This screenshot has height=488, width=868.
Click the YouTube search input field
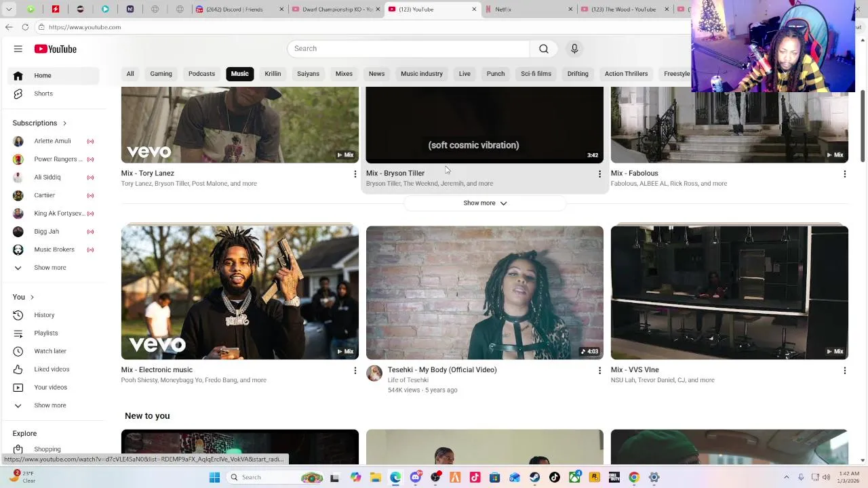tap(408, 49)
